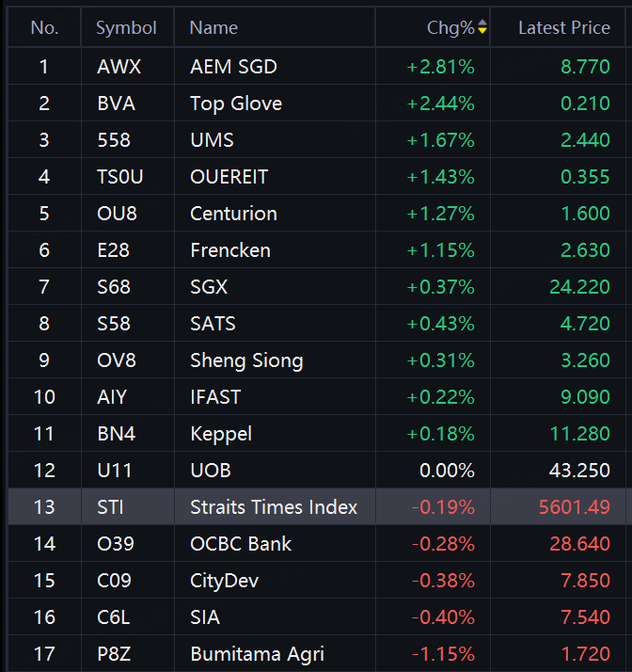
Task: Click the +1.67% change value
Action: pos(440,140)
